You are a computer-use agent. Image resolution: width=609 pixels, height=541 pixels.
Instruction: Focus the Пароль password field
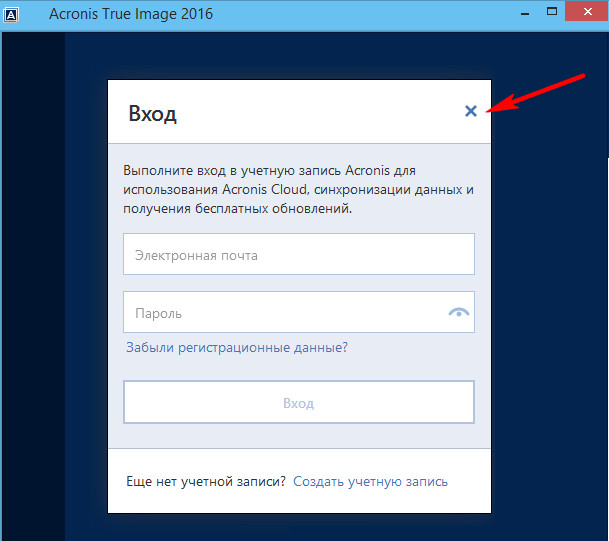click(x=299, y=312)
